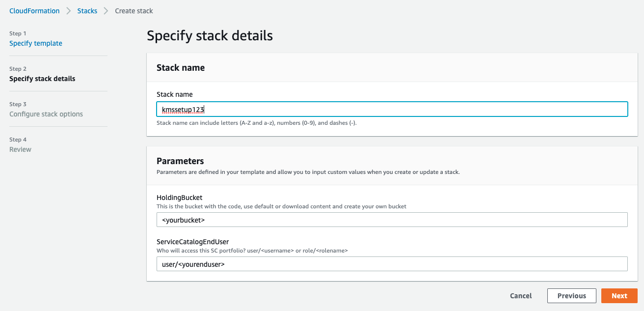
Task: Click chevron between CloudFormation and Stacks
Action: tap(69, 10)
